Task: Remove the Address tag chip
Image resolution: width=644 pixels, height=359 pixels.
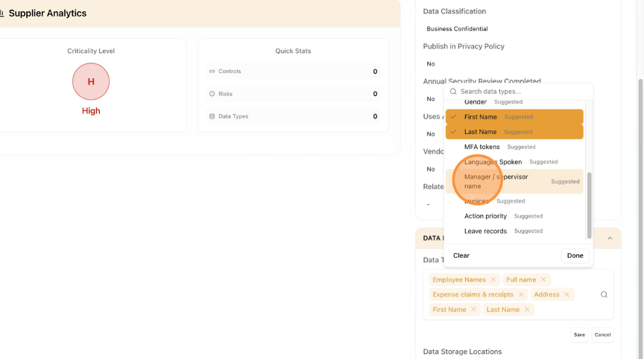Action: coord(566,294)
